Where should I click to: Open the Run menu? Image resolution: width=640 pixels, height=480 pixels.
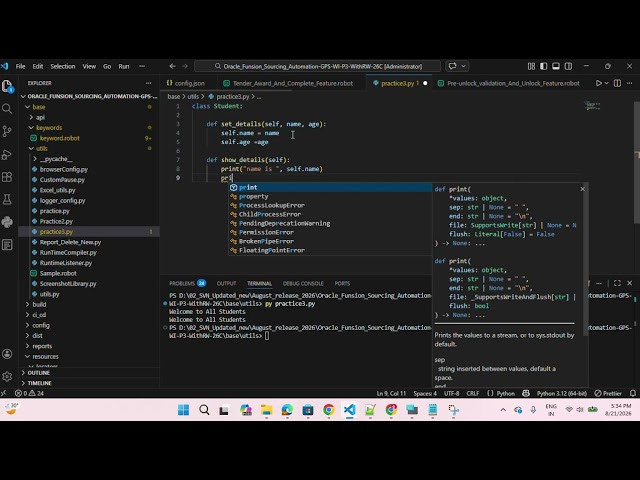(x=124, y=66)
